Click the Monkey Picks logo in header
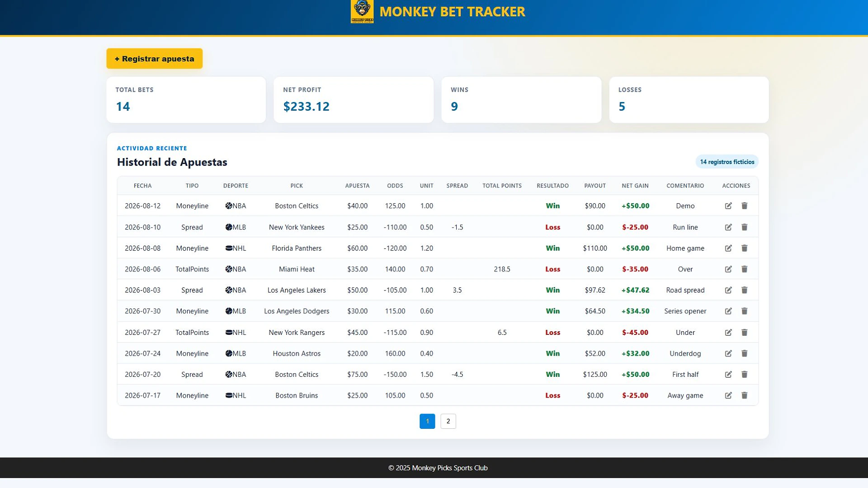 [x=362, y=11]
